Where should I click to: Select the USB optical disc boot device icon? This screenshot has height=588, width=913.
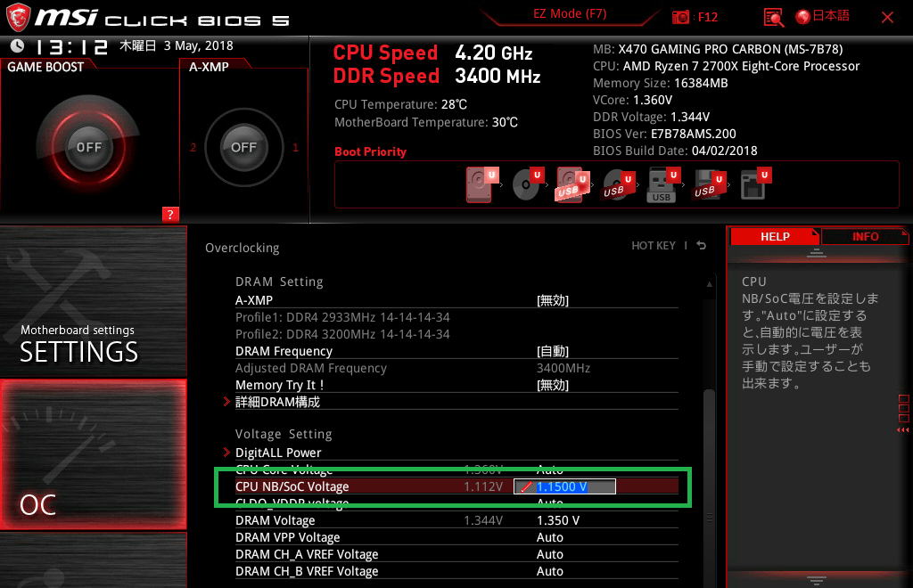(618, 184)
